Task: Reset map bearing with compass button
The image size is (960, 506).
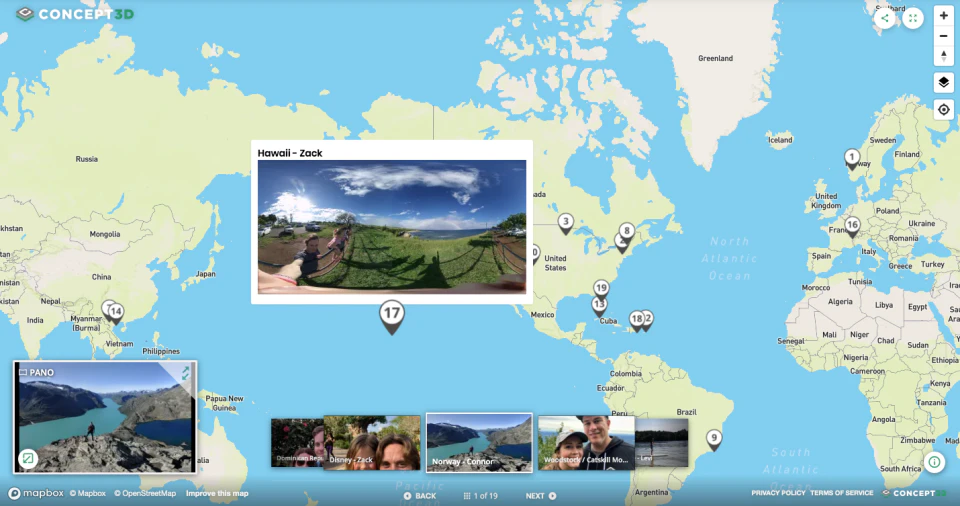Action: point(943,56)
